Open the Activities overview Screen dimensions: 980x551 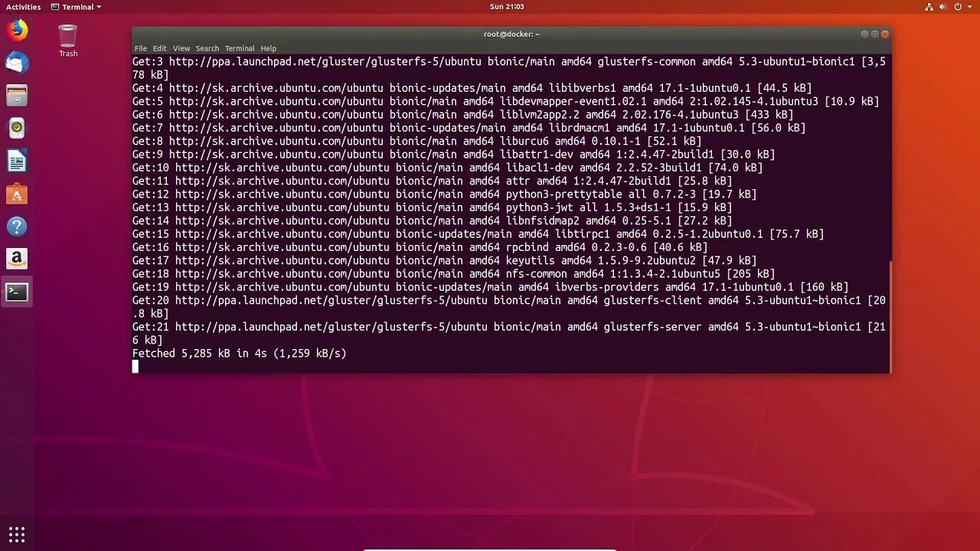23,7
